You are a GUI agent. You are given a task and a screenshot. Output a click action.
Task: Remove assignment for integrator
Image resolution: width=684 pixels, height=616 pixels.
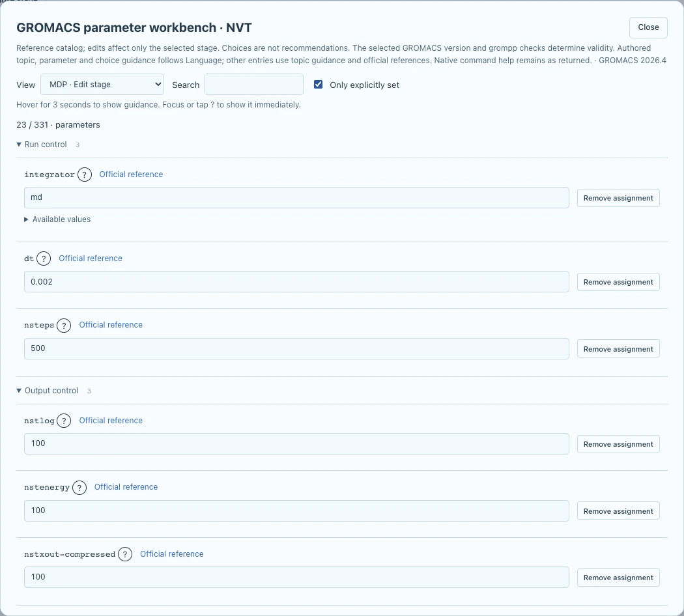618,198
